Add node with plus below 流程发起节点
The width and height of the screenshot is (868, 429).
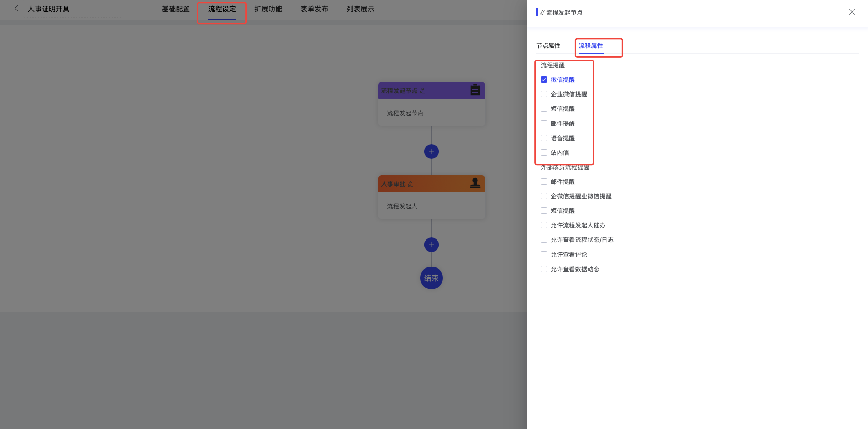431,151
